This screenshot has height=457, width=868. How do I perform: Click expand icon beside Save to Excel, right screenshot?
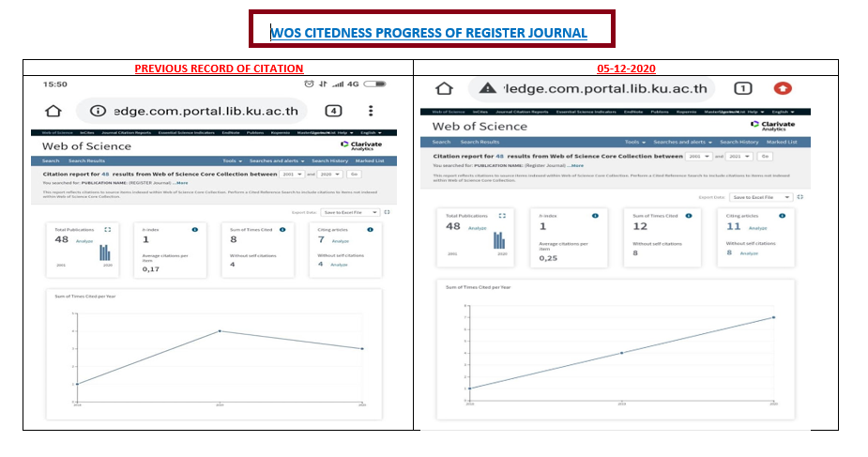pyautogui.click(x=799, y=197)
